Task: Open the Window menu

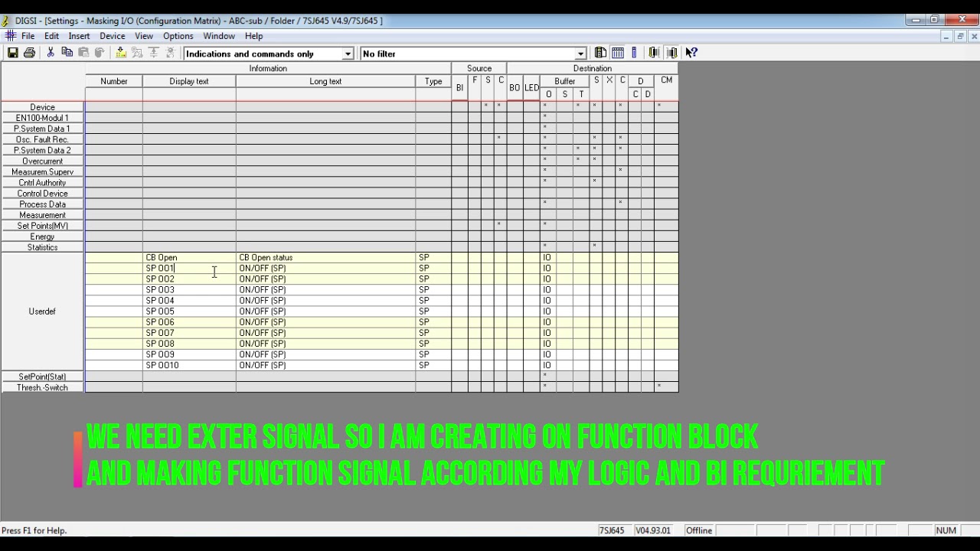Action: click(x=219, y=36)
